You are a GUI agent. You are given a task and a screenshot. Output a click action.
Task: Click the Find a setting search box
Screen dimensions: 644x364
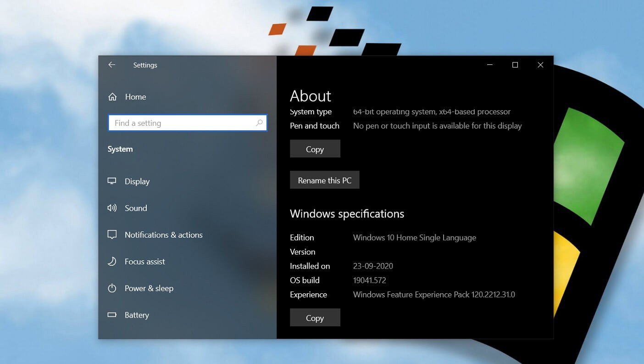(x=188, y=123)
